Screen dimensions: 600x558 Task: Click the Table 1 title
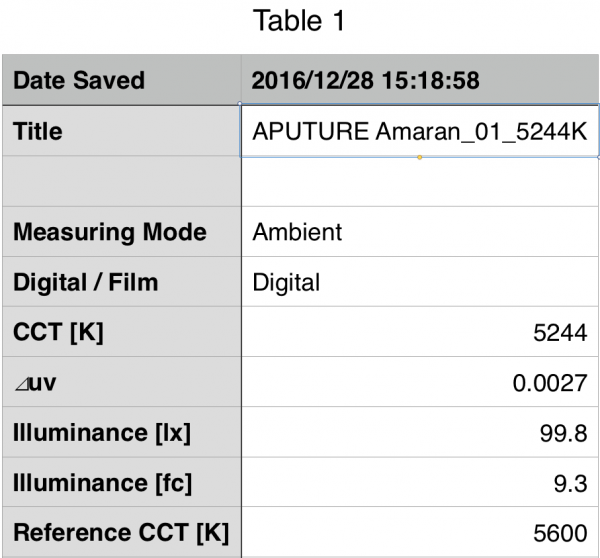tap(299, 21)
